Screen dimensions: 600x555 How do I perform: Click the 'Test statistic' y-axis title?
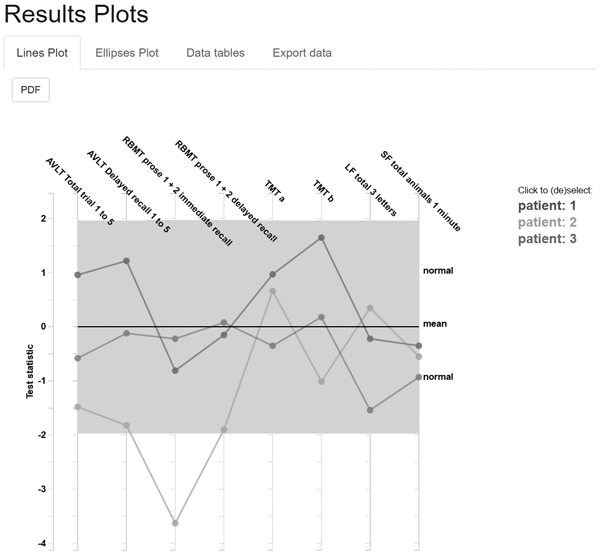[32, 372]
